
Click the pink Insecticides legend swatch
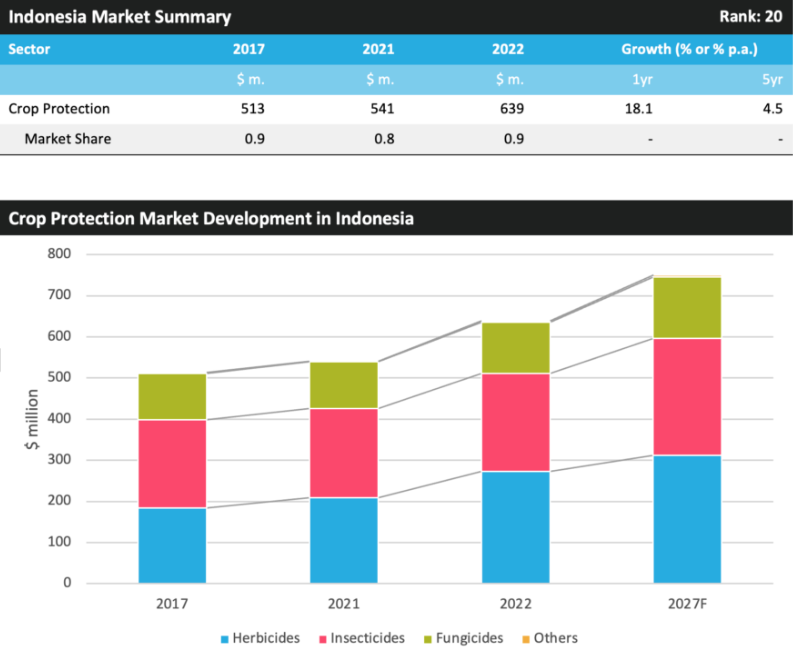324,638
